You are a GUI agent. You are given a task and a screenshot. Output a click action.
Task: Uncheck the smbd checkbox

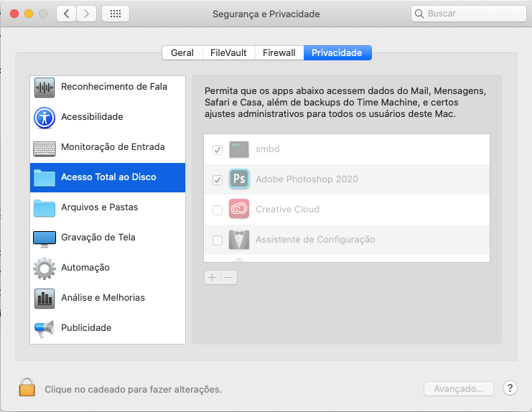(x=217, y=149)
